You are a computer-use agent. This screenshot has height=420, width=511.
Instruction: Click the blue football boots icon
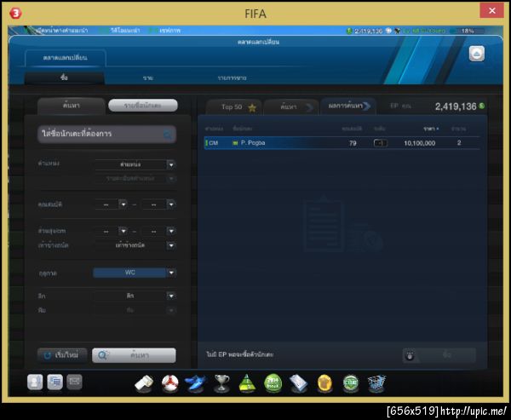click(x=196, y=383)
